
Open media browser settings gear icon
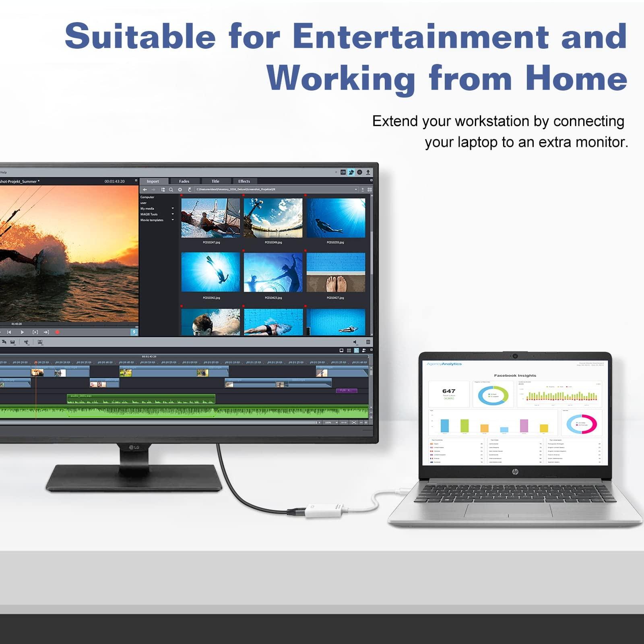tap(180, 190)
